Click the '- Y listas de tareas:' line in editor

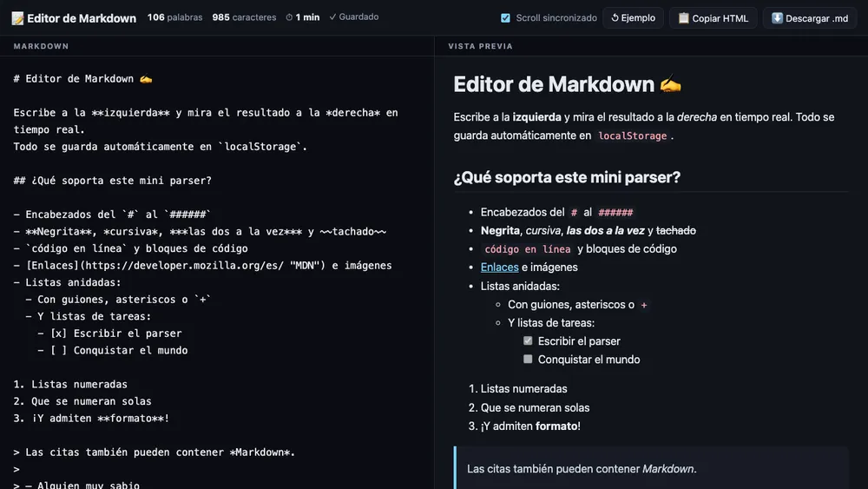click(88, 316)
